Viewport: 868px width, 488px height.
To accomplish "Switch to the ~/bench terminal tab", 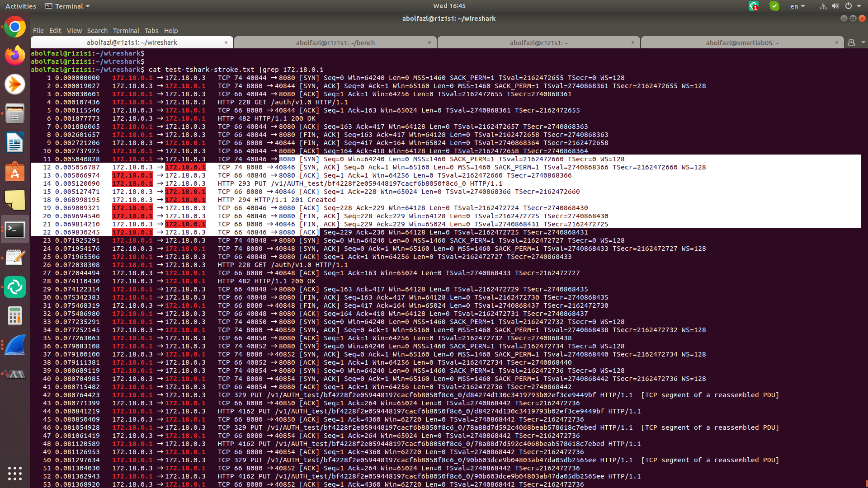I will 335,43.
